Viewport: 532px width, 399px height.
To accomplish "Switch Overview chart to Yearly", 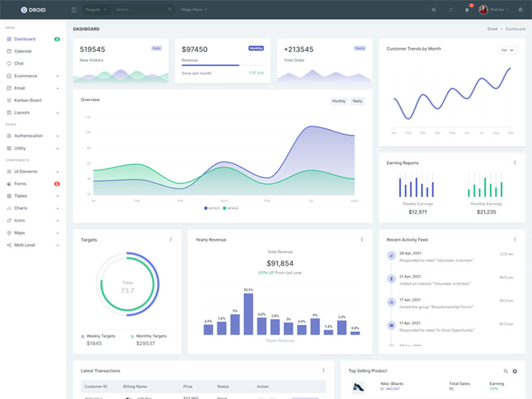I will click(357, 101).
